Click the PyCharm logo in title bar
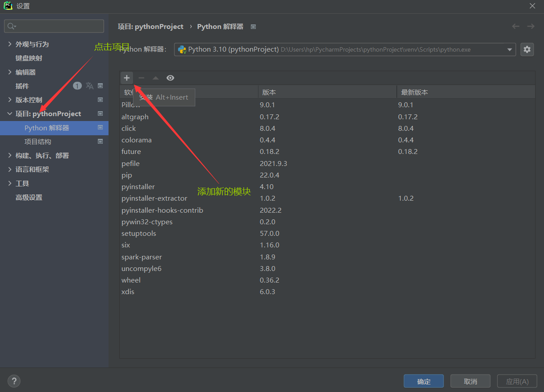544x392 pixels. pyautogui.click(x=8, y=6)
